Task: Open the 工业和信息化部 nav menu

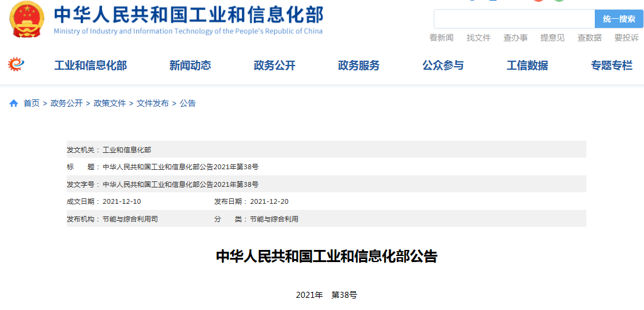Action: point(91,66)
